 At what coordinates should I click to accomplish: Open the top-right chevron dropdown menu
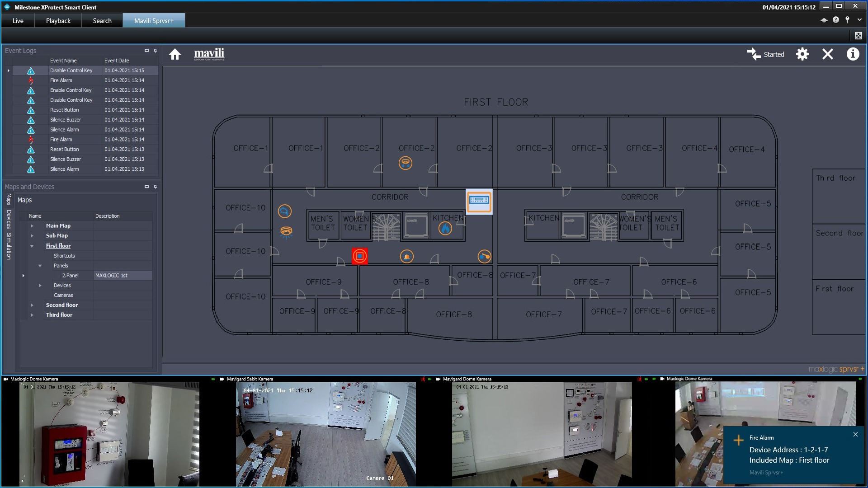point(859,20)
